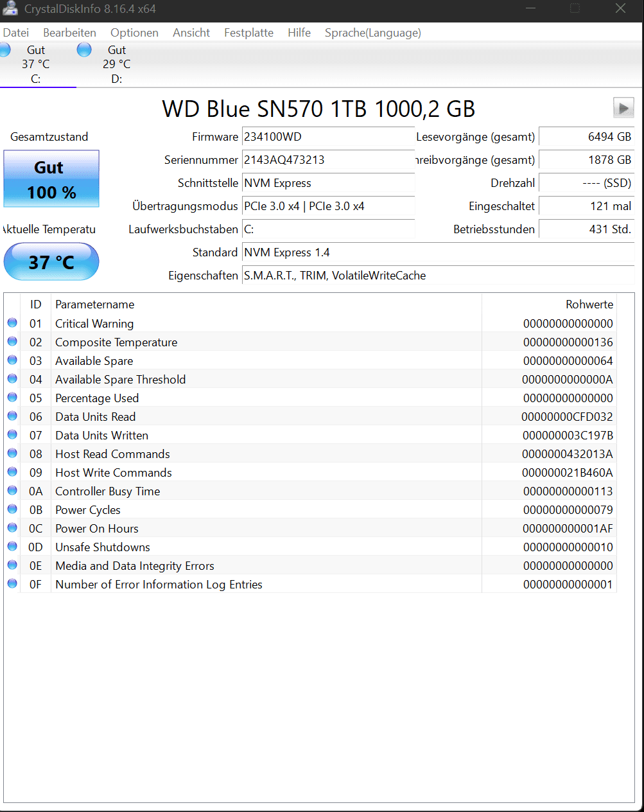Click the status orb for Data Units Written
Image resolution: width=644 pixels, height=812 pixels.
(12, 434)
